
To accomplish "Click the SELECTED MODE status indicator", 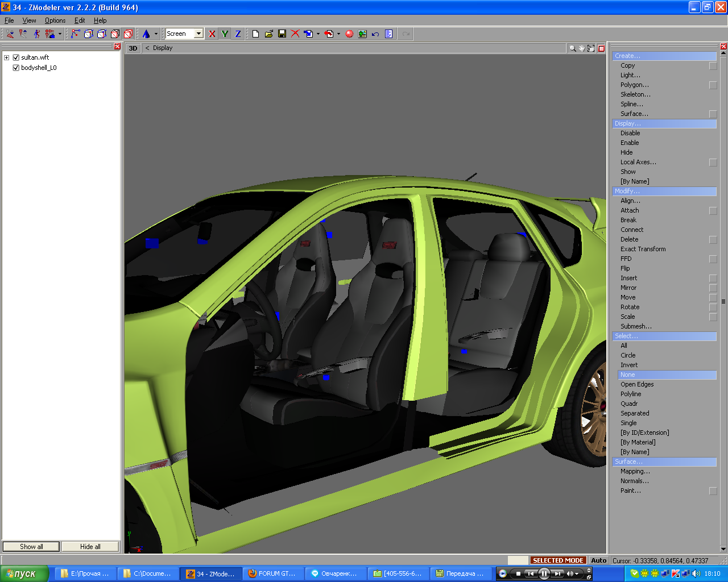I will click(557, 560).
